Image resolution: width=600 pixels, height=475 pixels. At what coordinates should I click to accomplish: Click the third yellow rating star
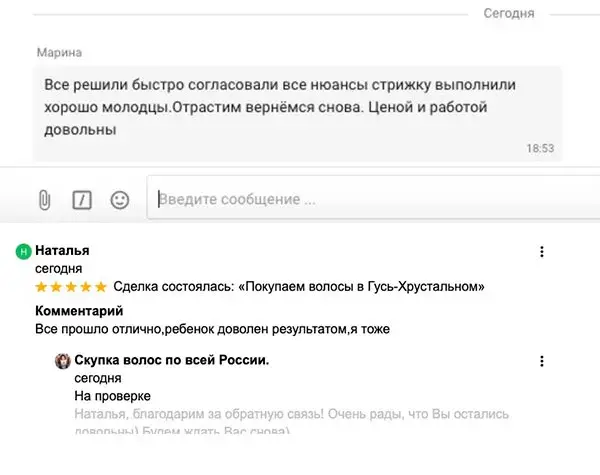[71, 286]
